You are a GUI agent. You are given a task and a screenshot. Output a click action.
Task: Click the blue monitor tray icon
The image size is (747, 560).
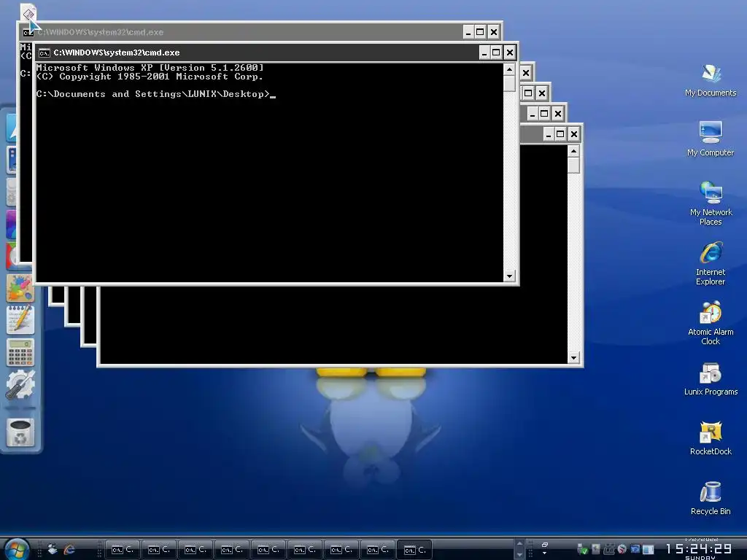pyautogui.click(x=635, y=549)
